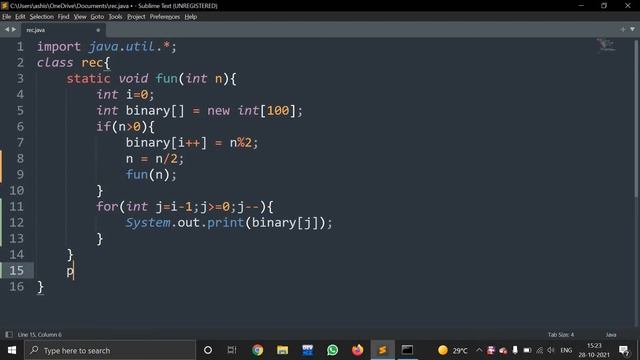The height and width of the screenshot is (360, 640).
Task: Click on the class rec declaration
Action: point(73,63)
